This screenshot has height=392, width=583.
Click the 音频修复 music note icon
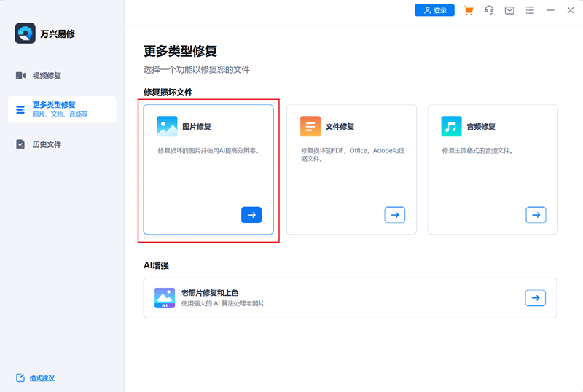click(x=451, y=126)
